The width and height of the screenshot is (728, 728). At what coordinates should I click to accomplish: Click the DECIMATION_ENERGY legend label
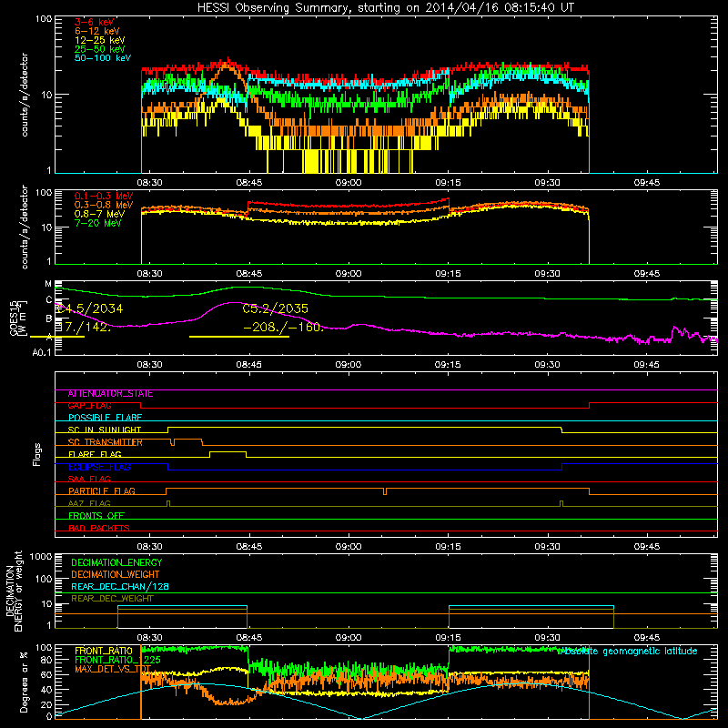point(116,562)
